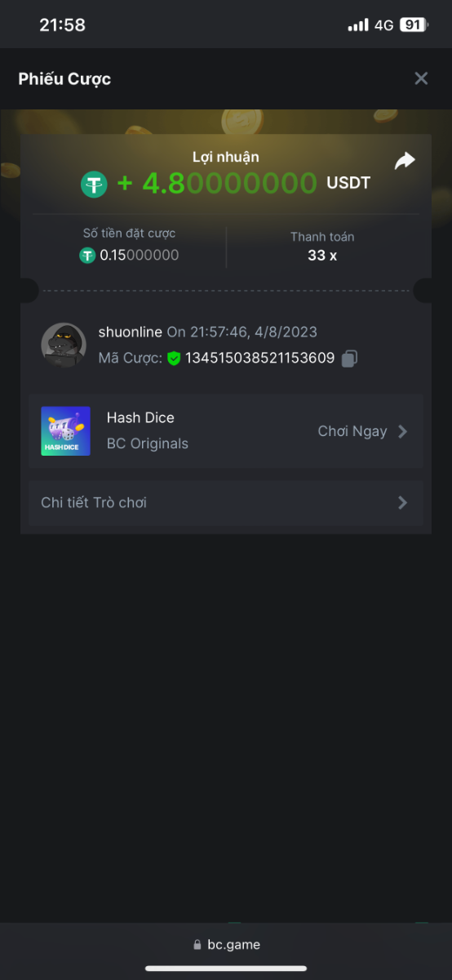This screenshot has width=452, height=980.
Task: Tap the bc.game address bar
Action: 226,944
